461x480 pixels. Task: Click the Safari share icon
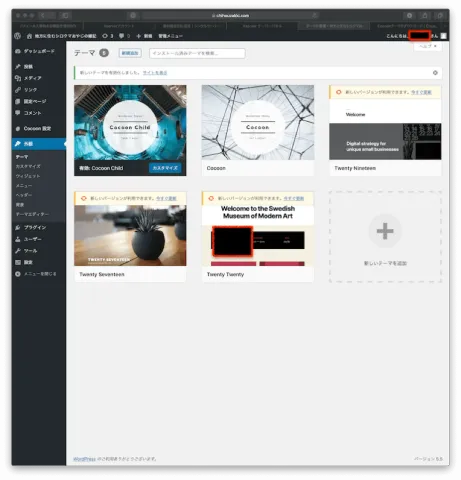click(x=425, y=15)
